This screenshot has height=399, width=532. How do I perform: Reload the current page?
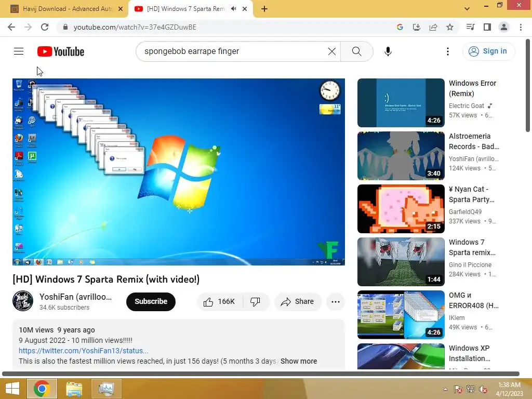[x=45, y=27]
